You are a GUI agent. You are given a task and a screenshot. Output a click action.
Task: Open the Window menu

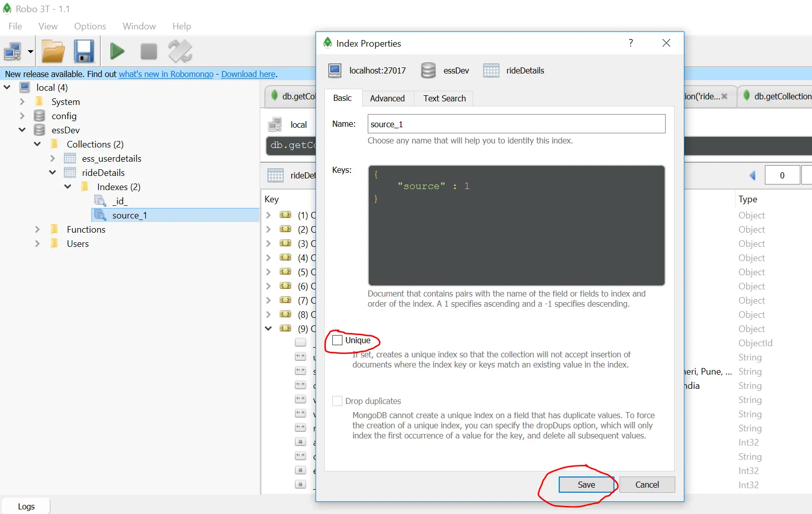click(139, 26)
